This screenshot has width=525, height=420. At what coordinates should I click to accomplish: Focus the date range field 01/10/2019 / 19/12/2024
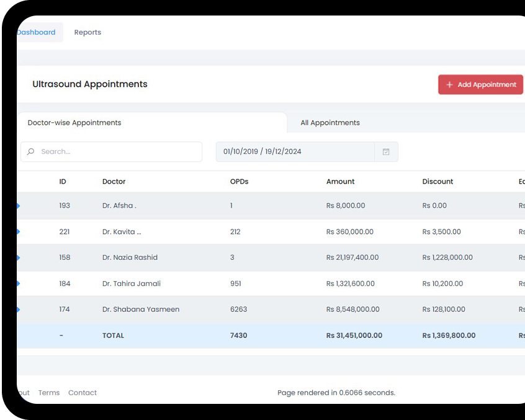(295, 152)
